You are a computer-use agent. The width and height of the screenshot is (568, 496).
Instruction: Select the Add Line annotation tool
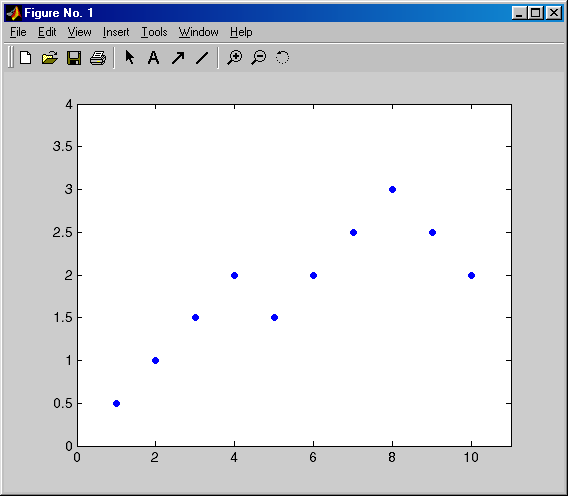point(202,58)
